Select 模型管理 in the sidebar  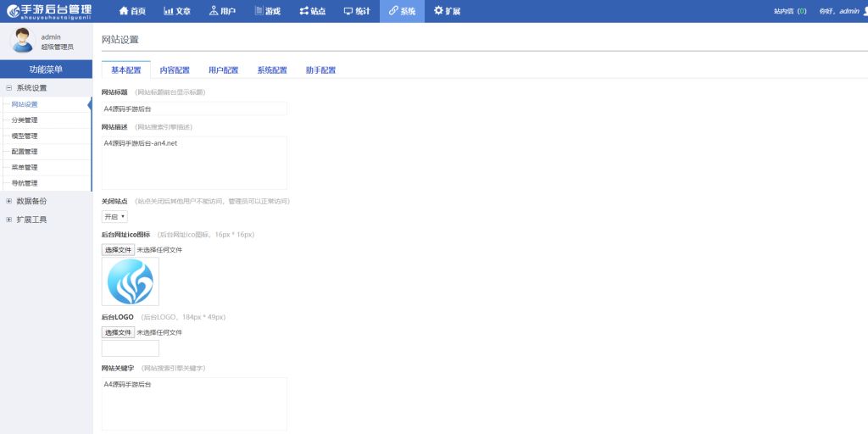tap(46, 136)
